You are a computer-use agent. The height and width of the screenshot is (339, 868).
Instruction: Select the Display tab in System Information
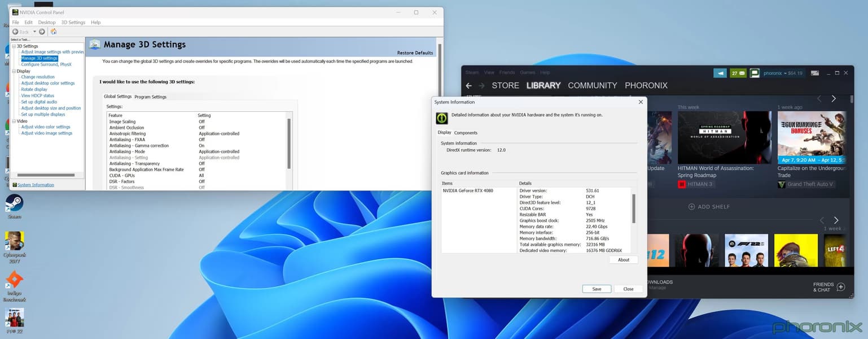tap(445, 133)
